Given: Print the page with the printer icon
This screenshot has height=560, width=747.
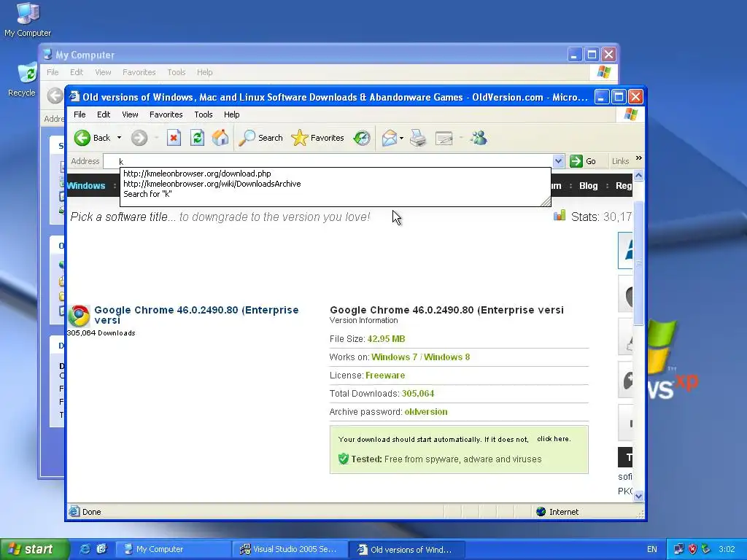Looking at the screenshot, I should [418, 138].
